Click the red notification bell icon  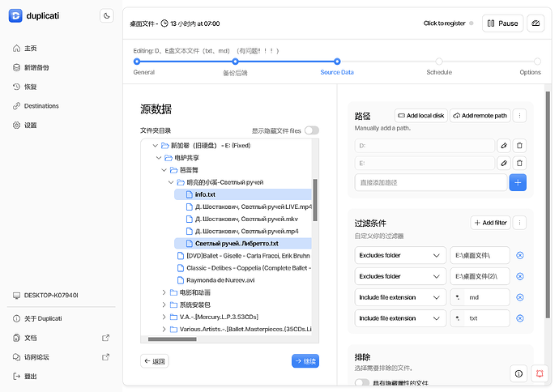click(540, 373)
